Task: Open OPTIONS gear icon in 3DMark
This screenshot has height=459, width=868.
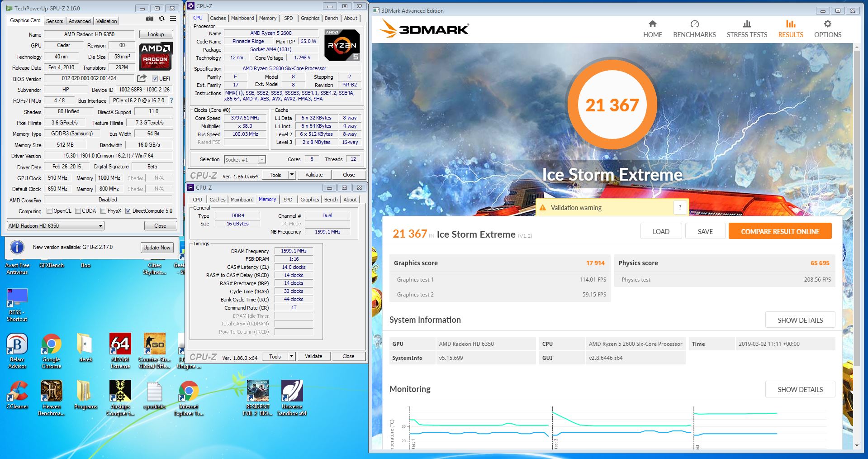Action: point(828,24)
